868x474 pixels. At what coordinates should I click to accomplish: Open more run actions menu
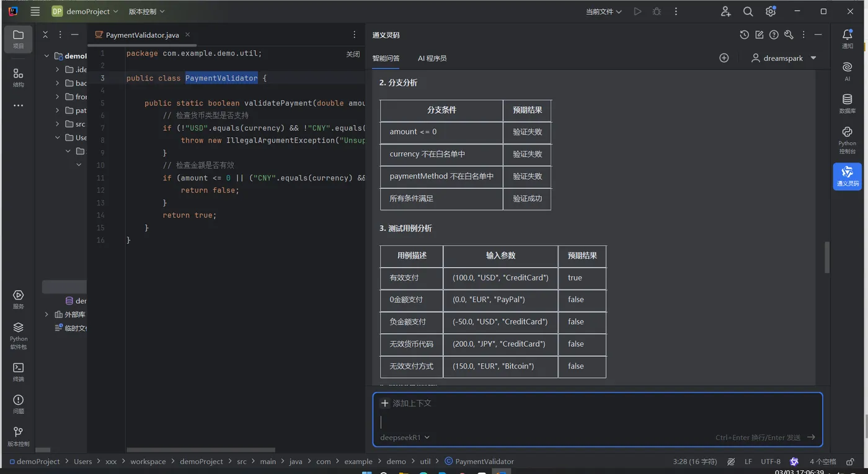(676, 11)
